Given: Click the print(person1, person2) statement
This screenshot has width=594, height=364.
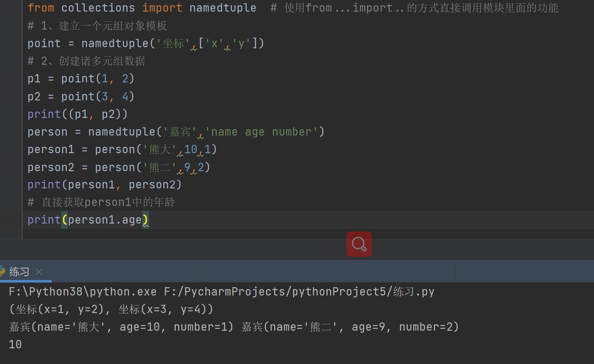Looking at the screenshot, I should pyautogui.click(x=104, y=185).
